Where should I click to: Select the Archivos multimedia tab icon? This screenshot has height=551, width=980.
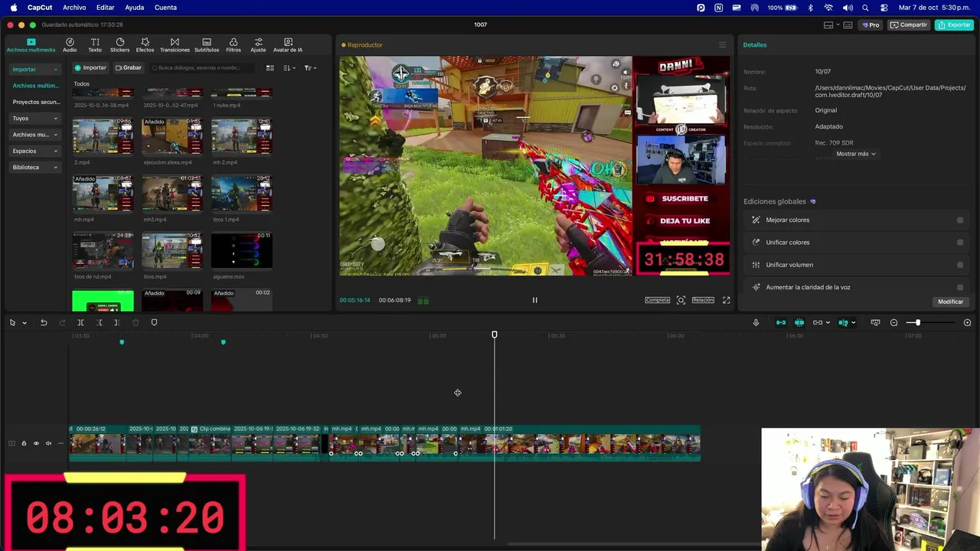pyautogui.click(x=31, y=42)
